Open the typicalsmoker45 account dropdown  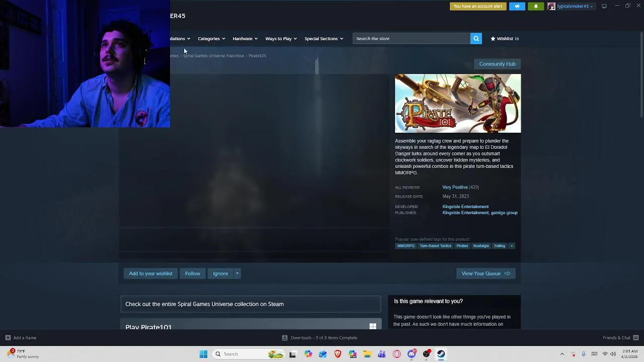click(x=575, y=7)
